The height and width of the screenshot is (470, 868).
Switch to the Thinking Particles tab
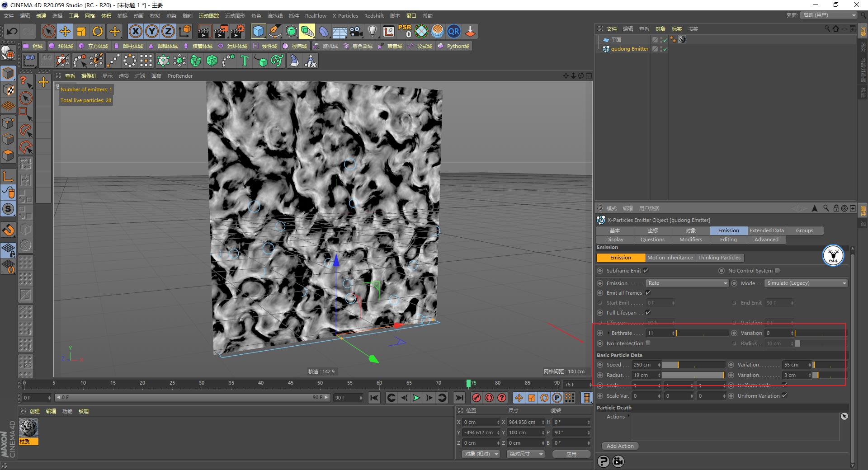click(x=719, y=258)
